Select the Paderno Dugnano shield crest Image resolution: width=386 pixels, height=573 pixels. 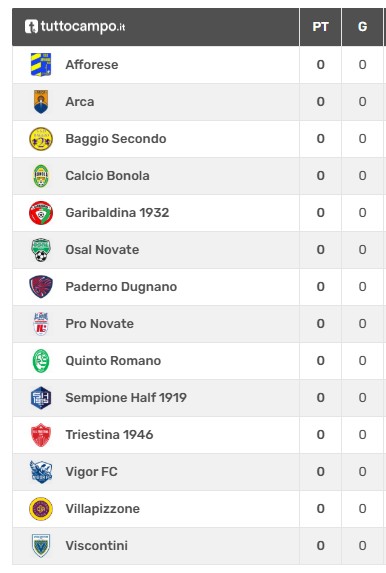[41, 287]
